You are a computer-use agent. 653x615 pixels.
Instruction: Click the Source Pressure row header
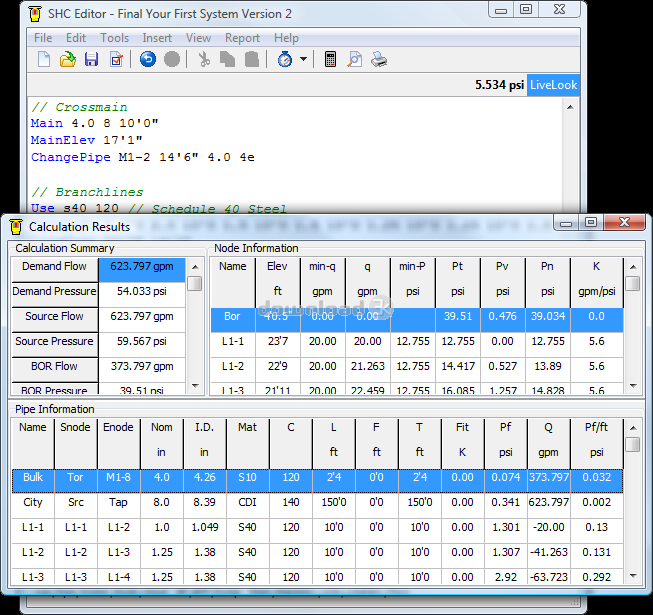click(55, 345)
